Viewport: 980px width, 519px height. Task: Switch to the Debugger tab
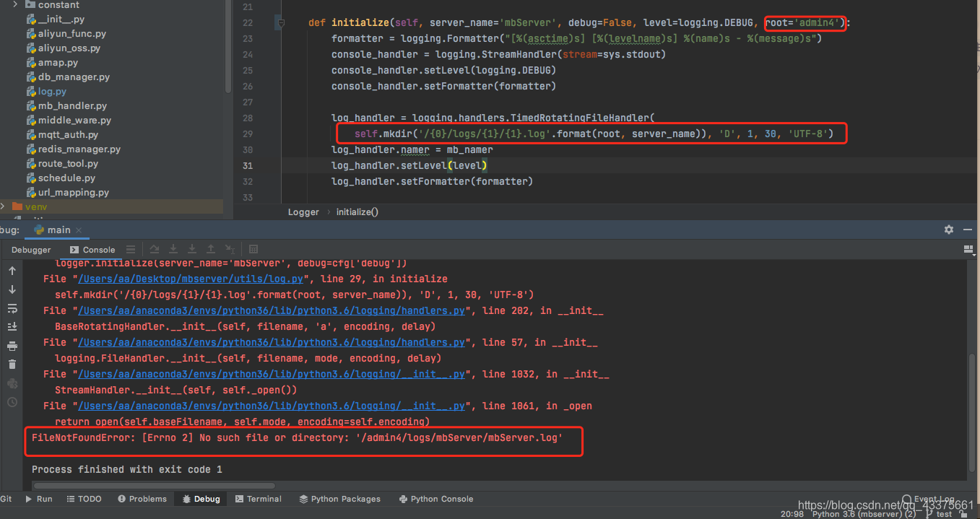[x=31, y=250]
